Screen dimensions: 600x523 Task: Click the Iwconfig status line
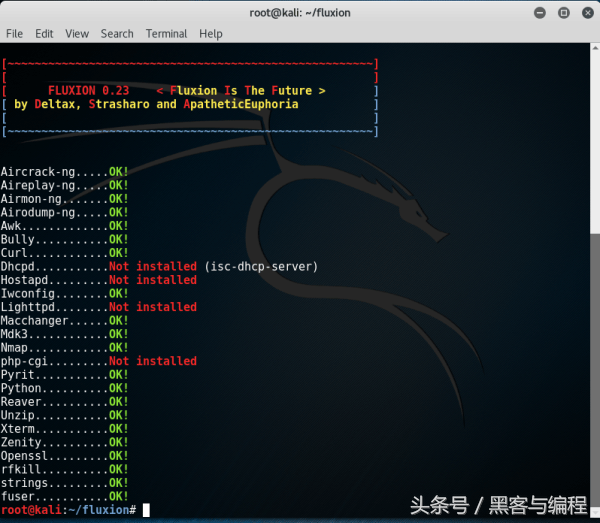[64, 293]
